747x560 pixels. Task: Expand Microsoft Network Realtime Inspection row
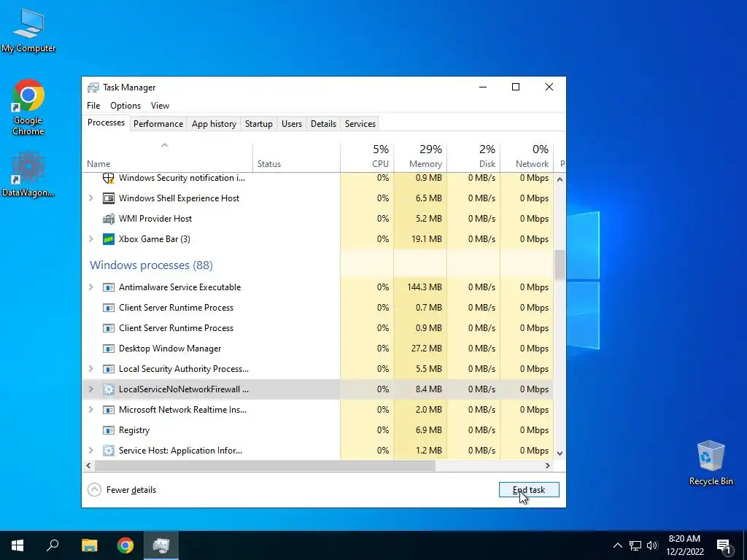click(91, 410)
